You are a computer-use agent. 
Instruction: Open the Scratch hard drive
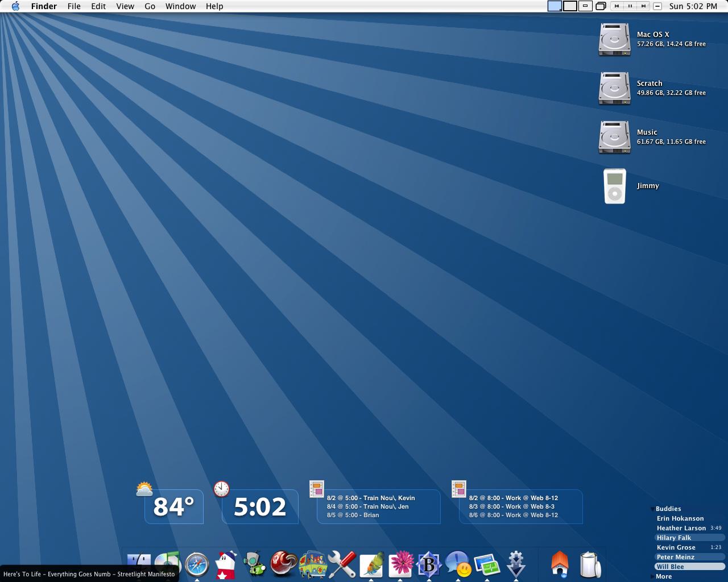pyautogui.click(x=614, y=88)
